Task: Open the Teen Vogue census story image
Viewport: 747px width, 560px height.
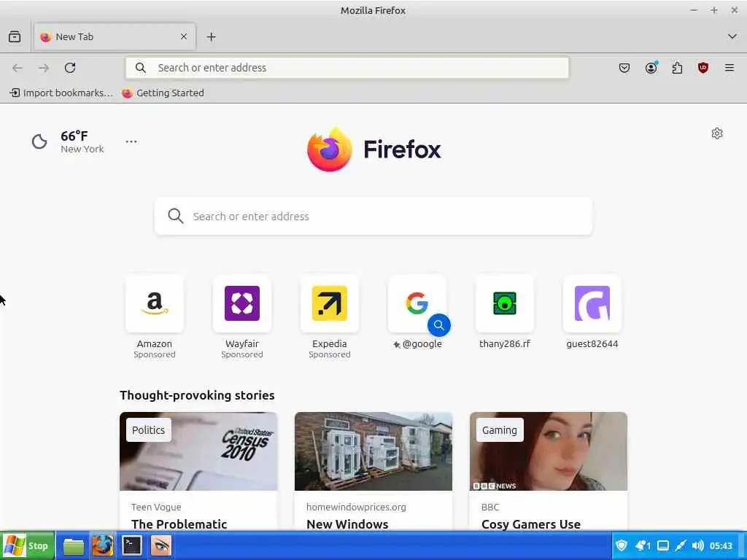Action: [x=198, y=451]
